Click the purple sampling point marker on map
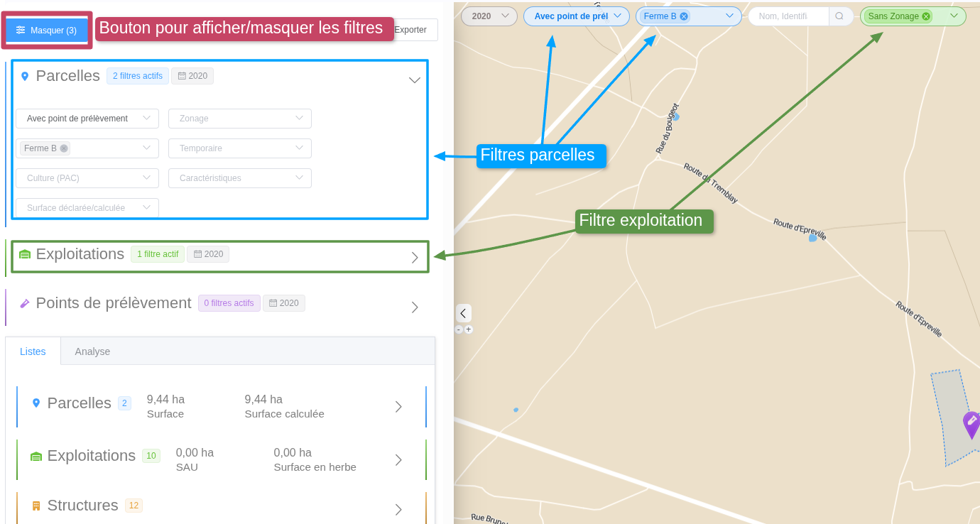Screen dimensions: 980x524 click(x=971, y=423)
